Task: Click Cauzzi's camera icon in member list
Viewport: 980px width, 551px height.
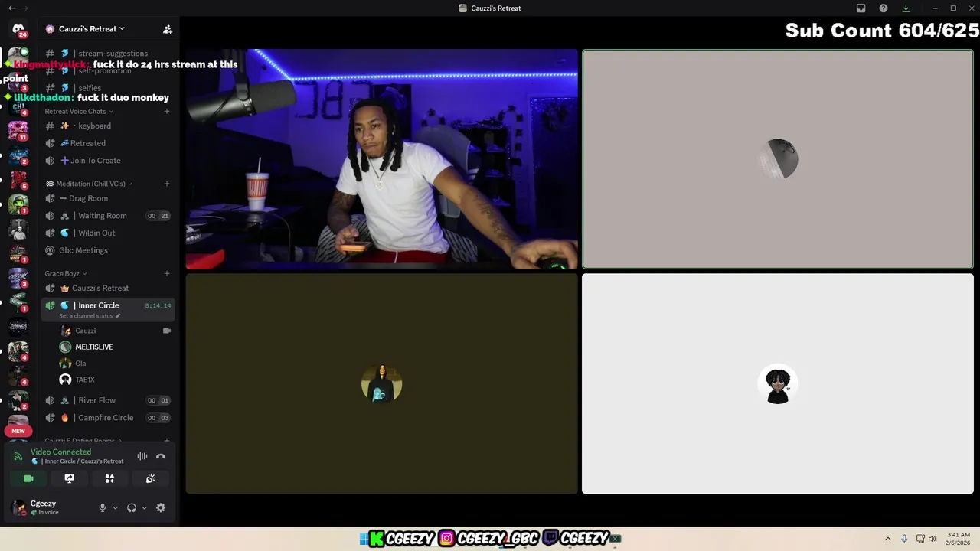Action: [167, 331]
